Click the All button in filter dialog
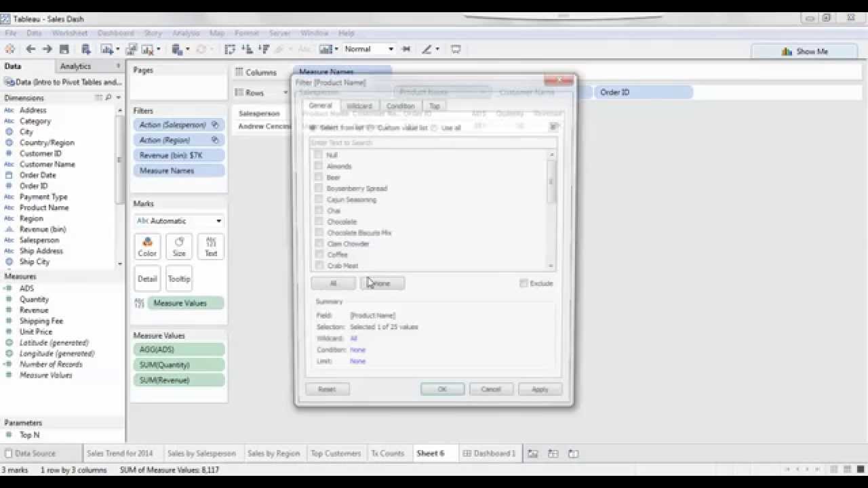Image resolution: width=868 pixels, height=488 pixels. click(x=333, y=283)
